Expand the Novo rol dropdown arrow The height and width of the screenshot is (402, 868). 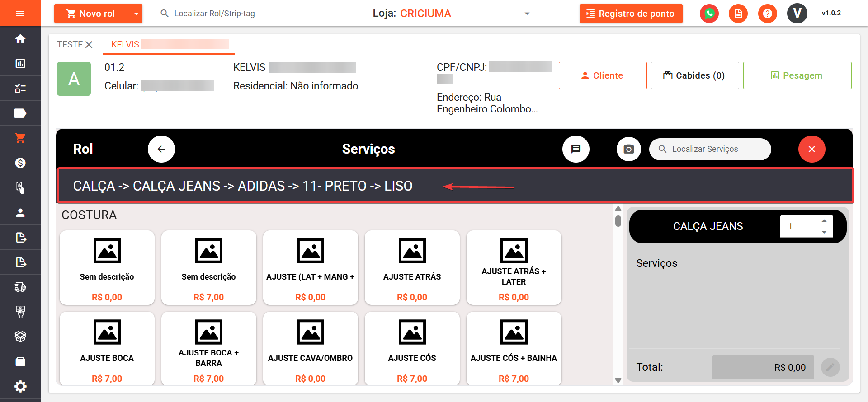coord(136,14)
